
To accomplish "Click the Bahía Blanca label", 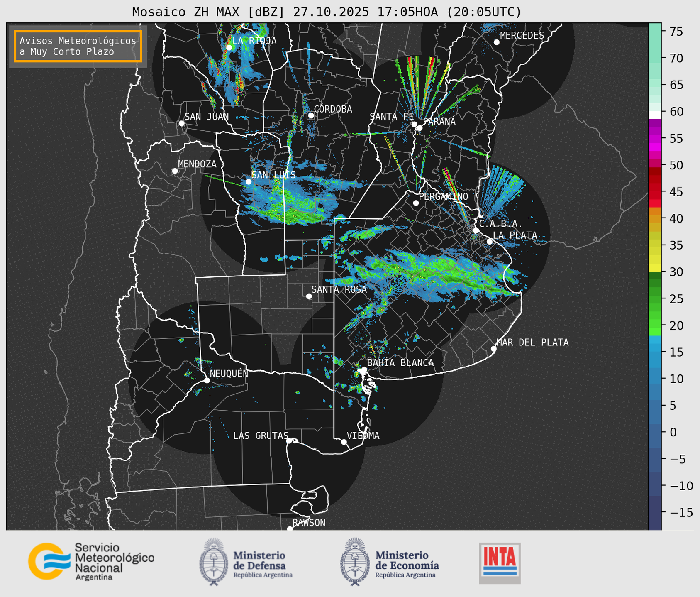I will 400,363.
